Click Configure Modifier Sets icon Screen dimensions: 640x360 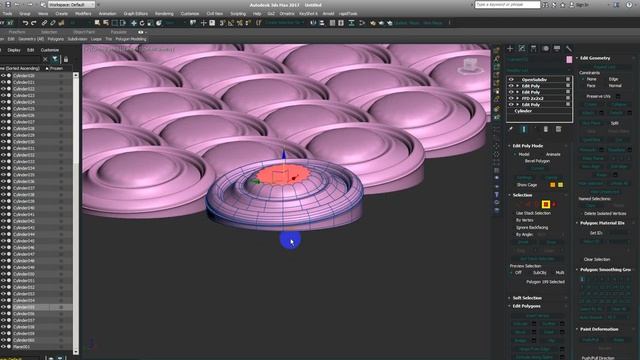coord(558,129)
